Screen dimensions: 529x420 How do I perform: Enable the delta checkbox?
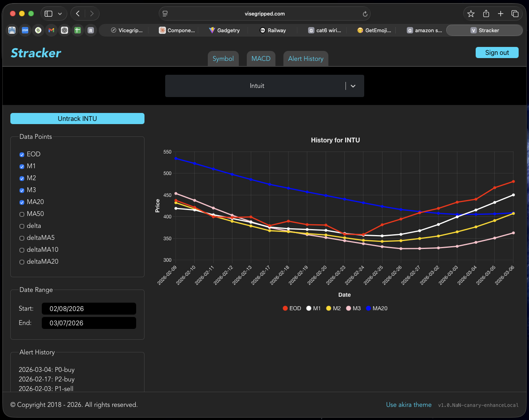pos(22,226)
